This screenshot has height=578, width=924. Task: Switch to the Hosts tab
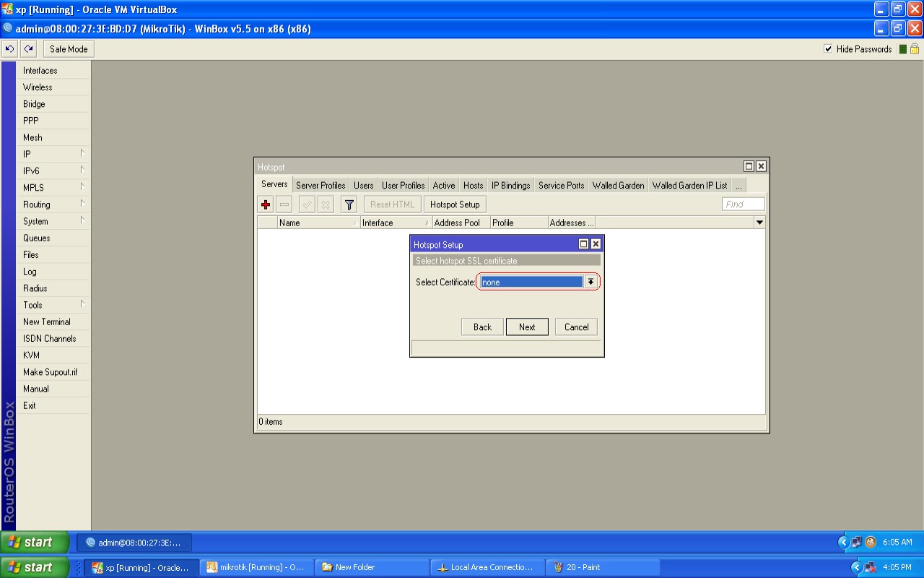(474, 185)
